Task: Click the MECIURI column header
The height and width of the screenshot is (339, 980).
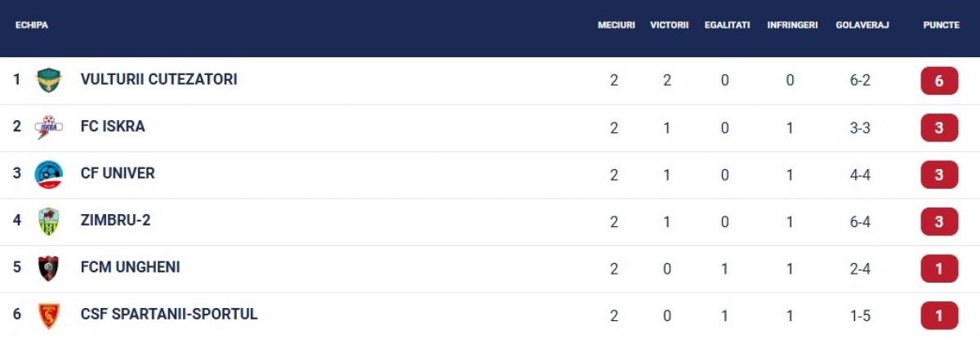Action: (616, 25)
